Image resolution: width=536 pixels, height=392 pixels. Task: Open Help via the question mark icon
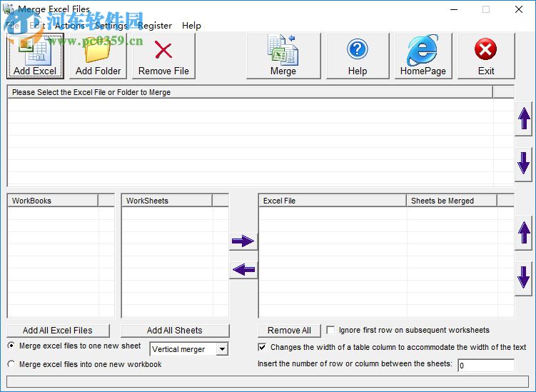(x=358, y=49)
